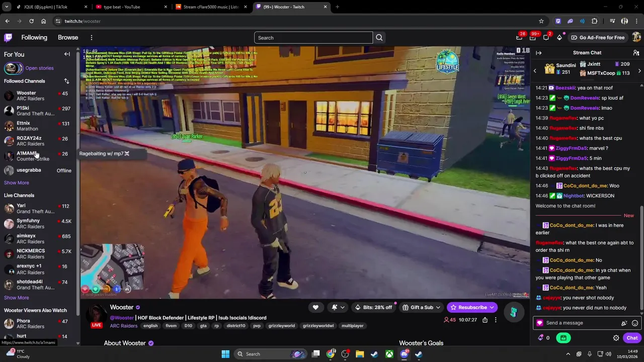Click the heart follow button

315,307
